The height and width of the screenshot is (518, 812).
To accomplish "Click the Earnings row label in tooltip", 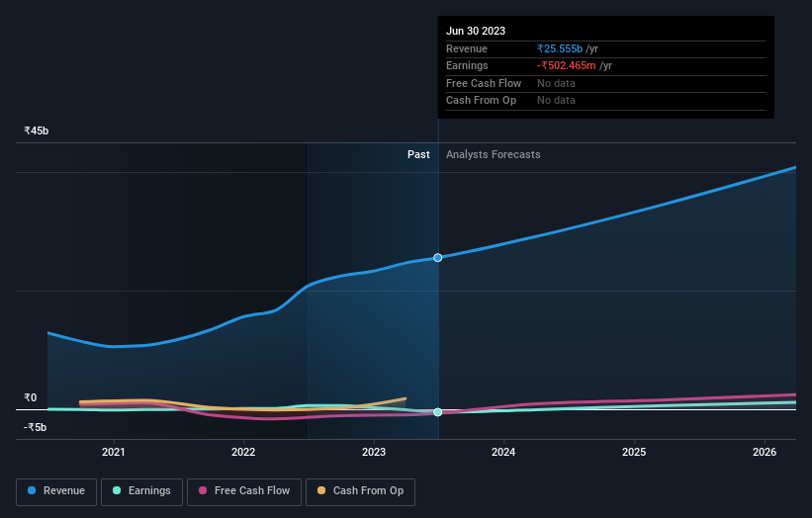I will 467,65.
